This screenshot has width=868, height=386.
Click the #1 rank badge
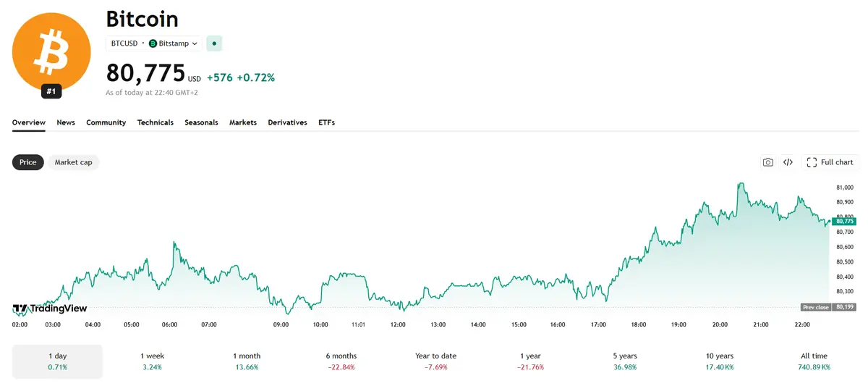click(51, 91)
